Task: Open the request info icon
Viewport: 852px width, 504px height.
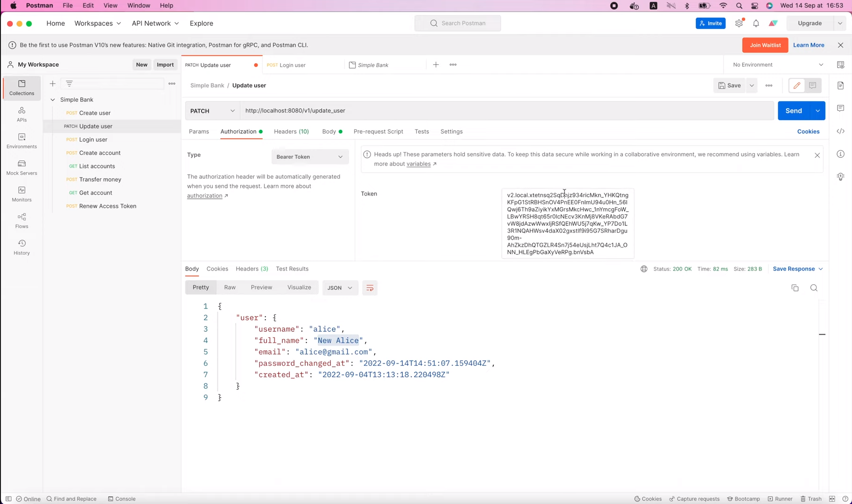Action: point(840,154)
